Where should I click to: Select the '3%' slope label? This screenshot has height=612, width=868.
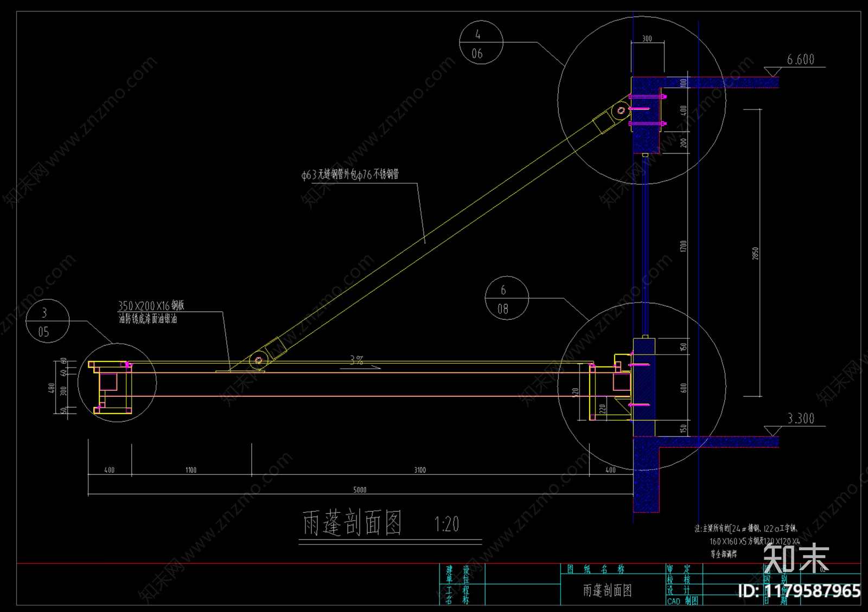pyautogui.click(x=356, y=359)
